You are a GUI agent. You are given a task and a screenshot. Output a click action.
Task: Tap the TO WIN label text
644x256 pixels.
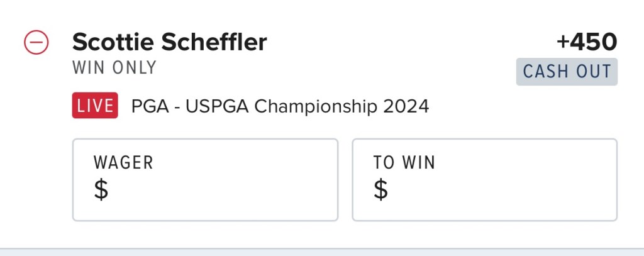coord(404,162)
